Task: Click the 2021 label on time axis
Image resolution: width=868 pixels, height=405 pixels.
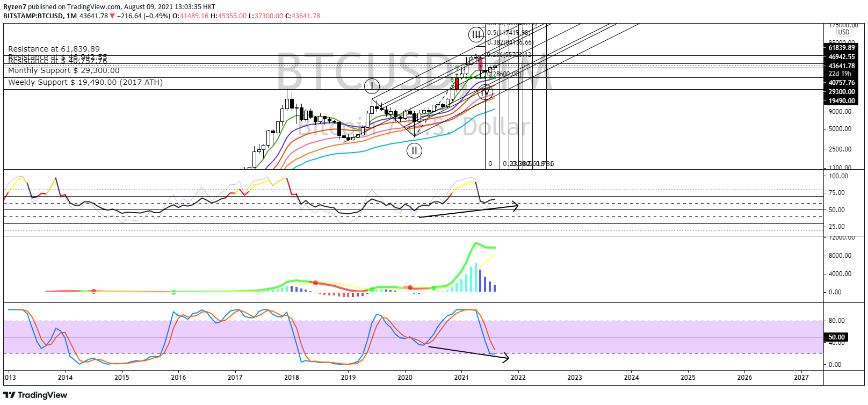Action: pos(461,378)
